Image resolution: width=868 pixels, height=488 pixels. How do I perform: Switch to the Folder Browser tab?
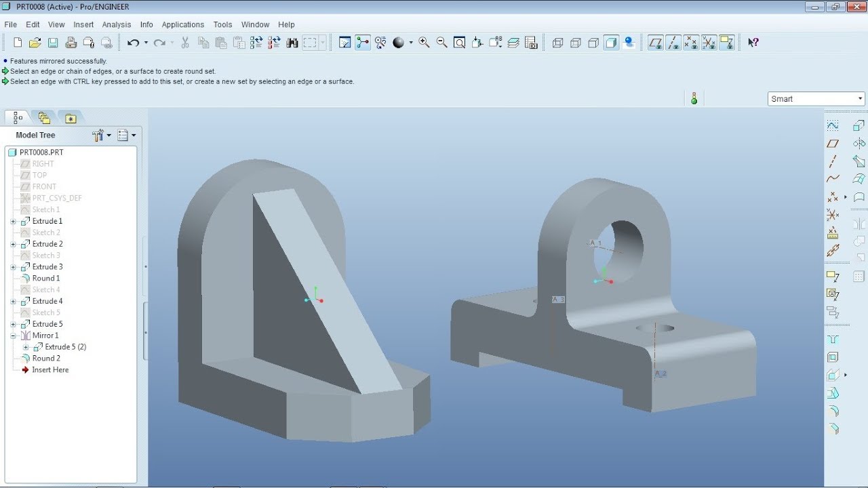pyautogui.click(x=45, y=118)
